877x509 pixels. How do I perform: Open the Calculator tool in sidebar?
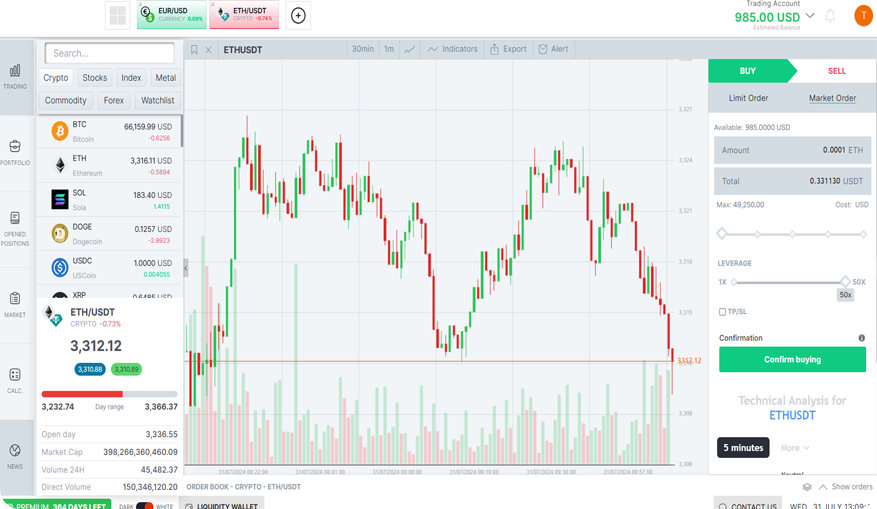coord(15,379)
